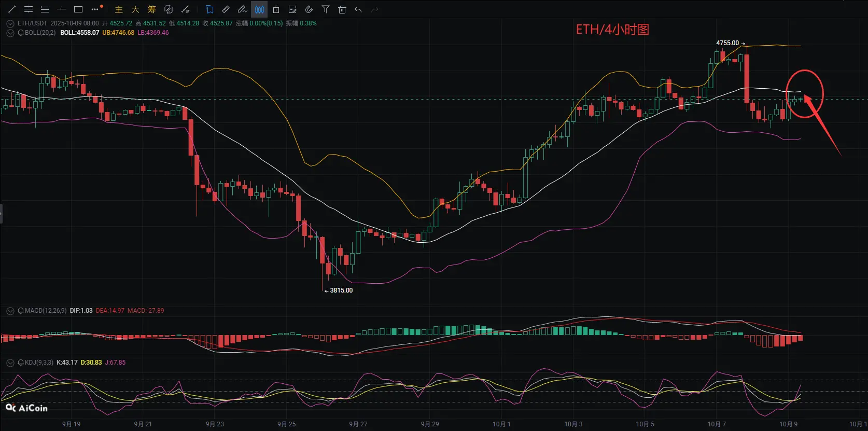This screenshot has height=431, width=868.
Task: Click the 主 main-force indicator icon
Action: (119, 9)
